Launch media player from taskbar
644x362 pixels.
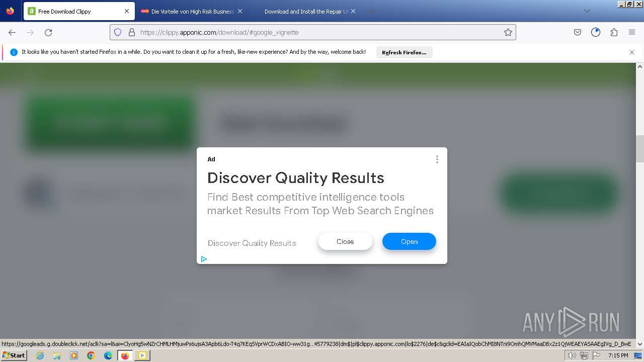(x=74, y=355)
